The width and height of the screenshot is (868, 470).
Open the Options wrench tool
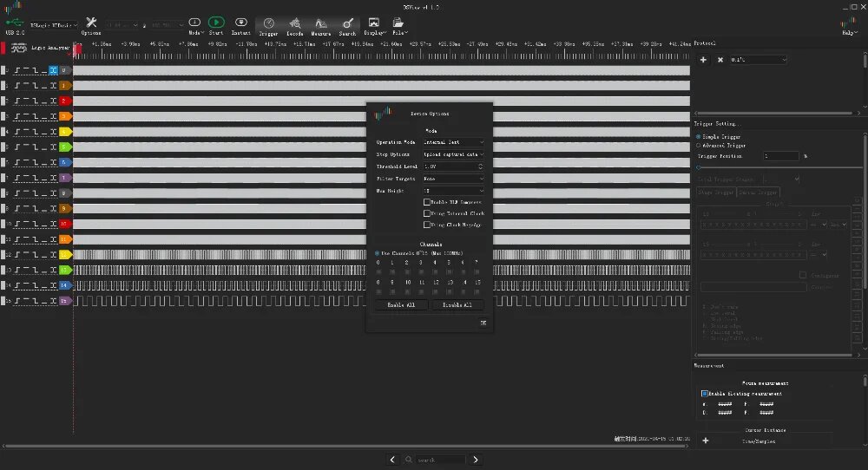coord(91,25)
